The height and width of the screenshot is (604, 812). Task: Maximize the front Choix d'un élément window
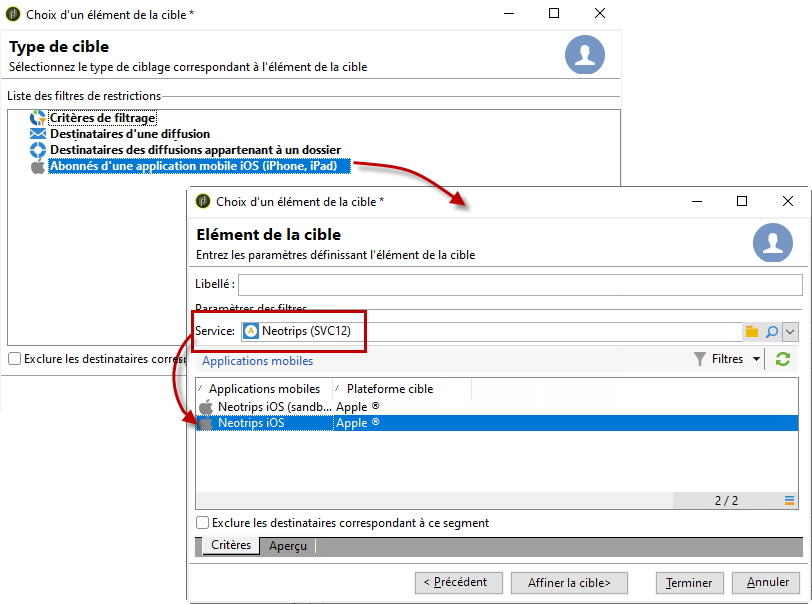pyautogui.click(x=742, y=201)
